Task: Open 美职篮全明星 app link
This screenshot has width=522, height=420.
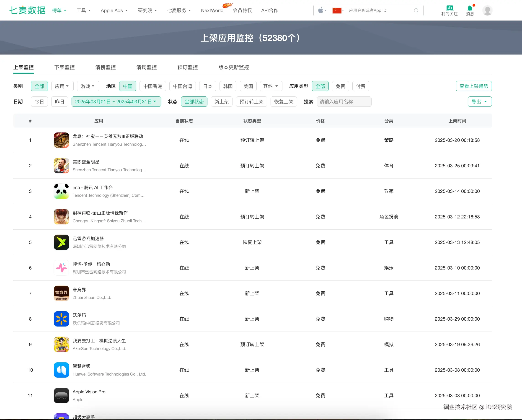Action: 86,162
